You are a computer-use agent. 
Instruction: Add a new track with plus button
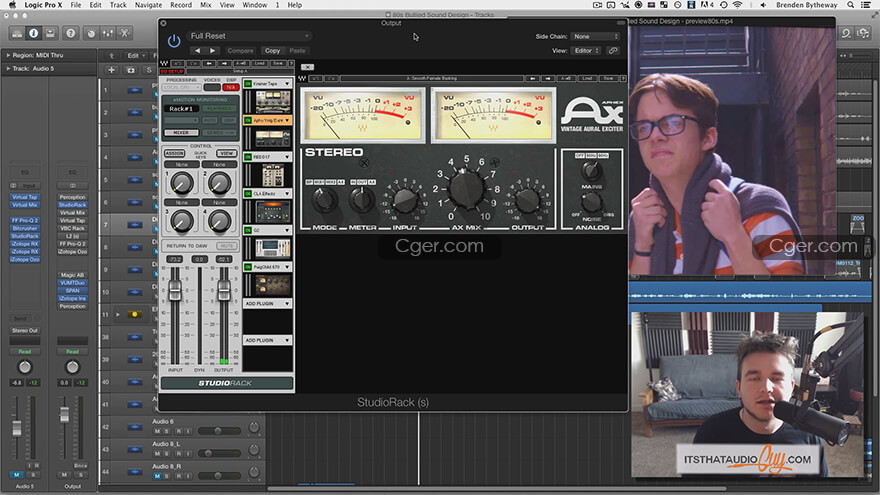pos(111,70)
